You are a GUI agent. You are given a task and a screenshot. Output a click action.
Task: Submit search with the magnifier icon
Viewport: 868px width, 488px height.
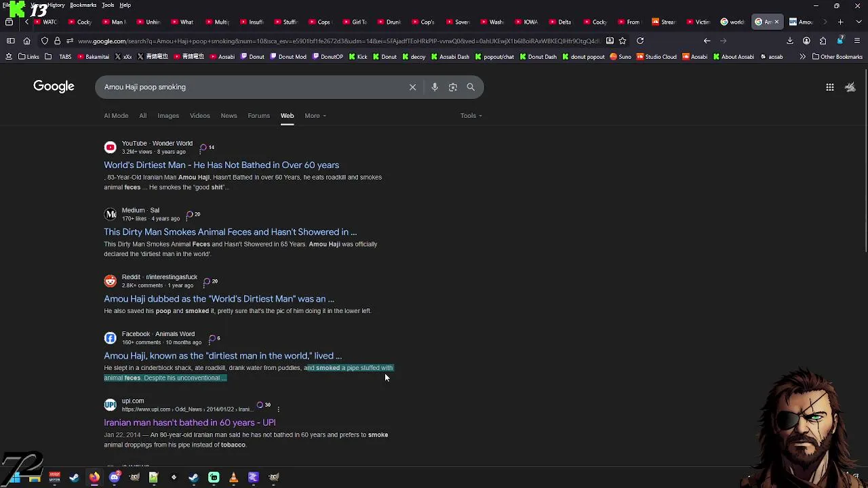[x=471, y=87]
